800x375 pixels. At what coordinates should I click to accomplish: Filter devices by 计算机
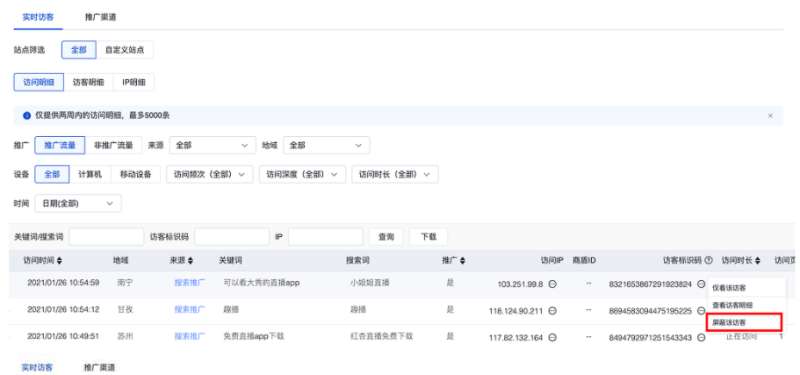(x=90, y=174)
